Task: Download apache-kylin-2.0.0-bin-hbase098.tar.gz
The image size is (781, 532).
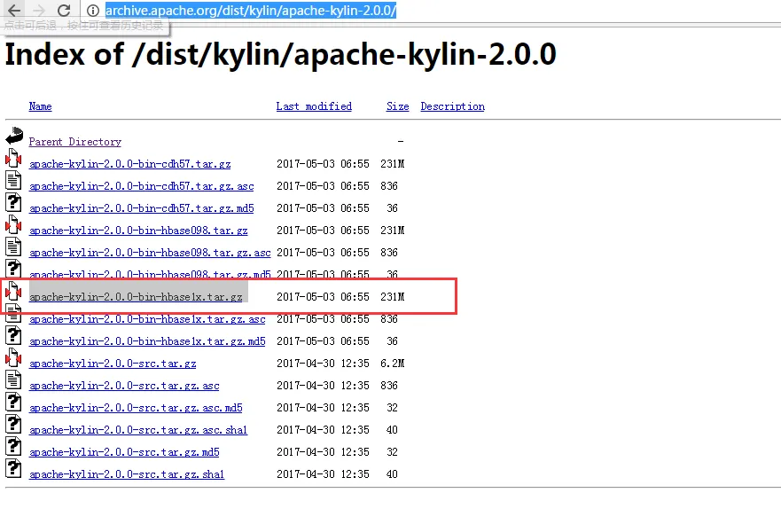Action: 138,231
